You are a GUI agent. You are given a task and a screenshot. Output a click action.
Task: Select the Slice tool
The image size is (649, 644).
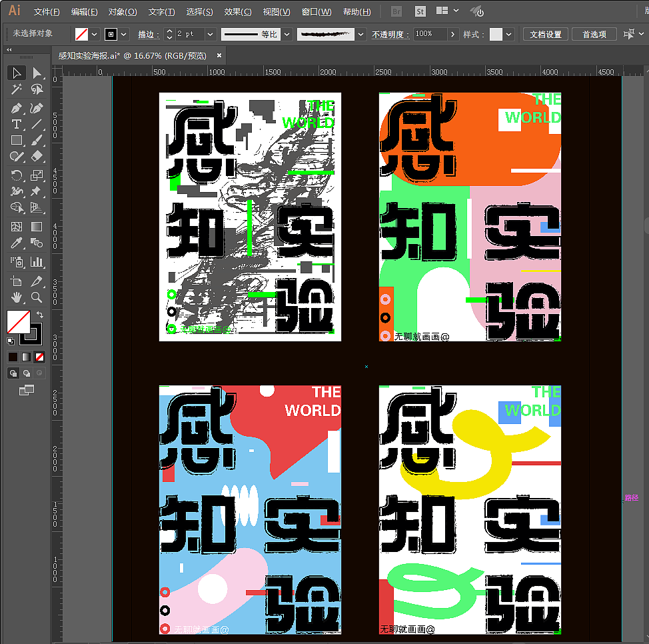[37, 281]
